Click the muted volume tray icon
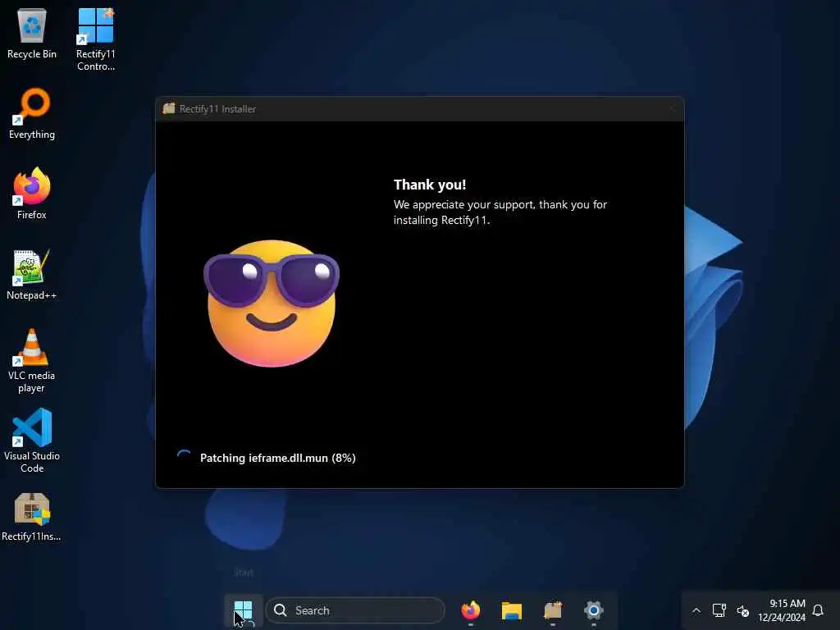 [742, 610]
